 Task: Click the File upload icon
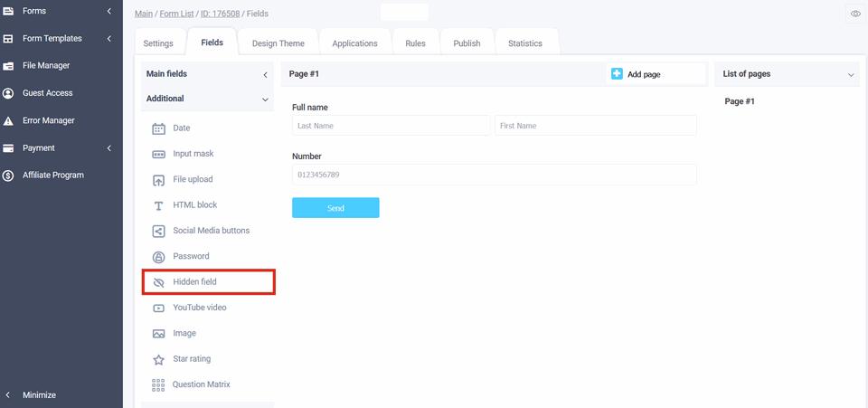(158, 180)
